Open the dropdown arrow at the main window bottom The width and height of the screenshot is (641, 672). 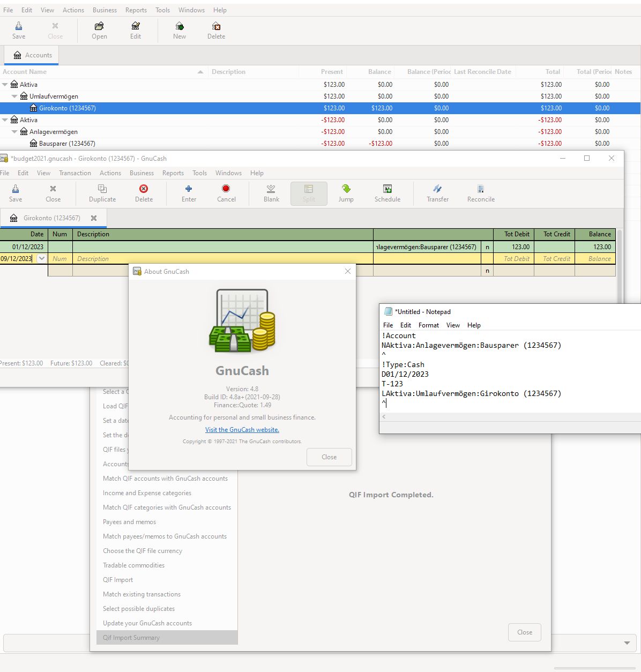coord(627,643)
